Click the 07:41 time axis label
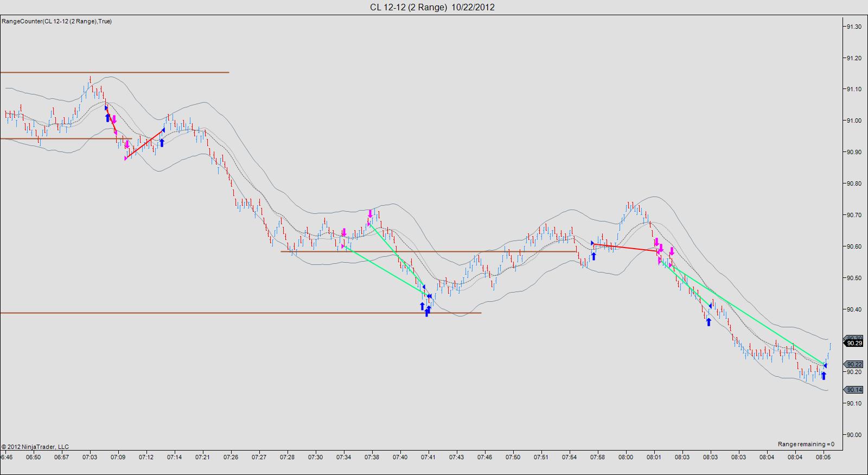The width and height of the screenshot is (868, 475). pos(428,458)
